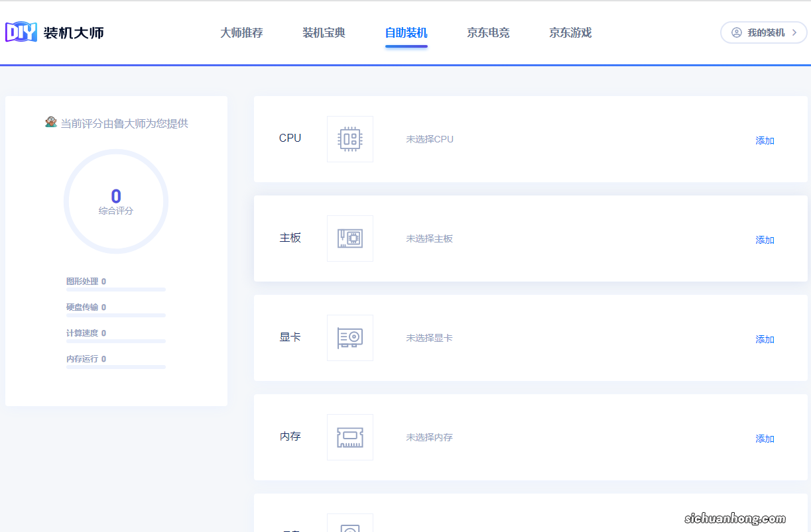The width and height of the screenshot is (811, 532).
Task: Click the 主板 motherboard icon
Action: point(349,238)
